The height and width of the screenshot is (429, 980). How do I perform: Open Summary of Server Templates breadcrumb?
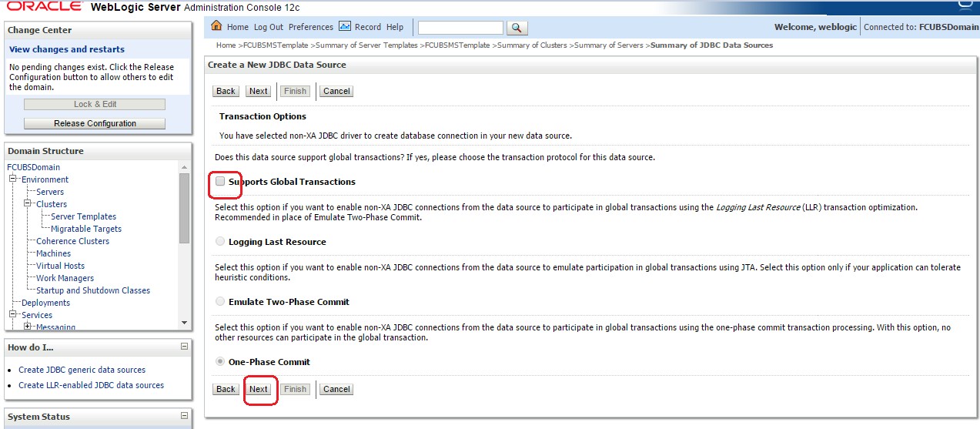pyautogui.click(x=367, y=45)
